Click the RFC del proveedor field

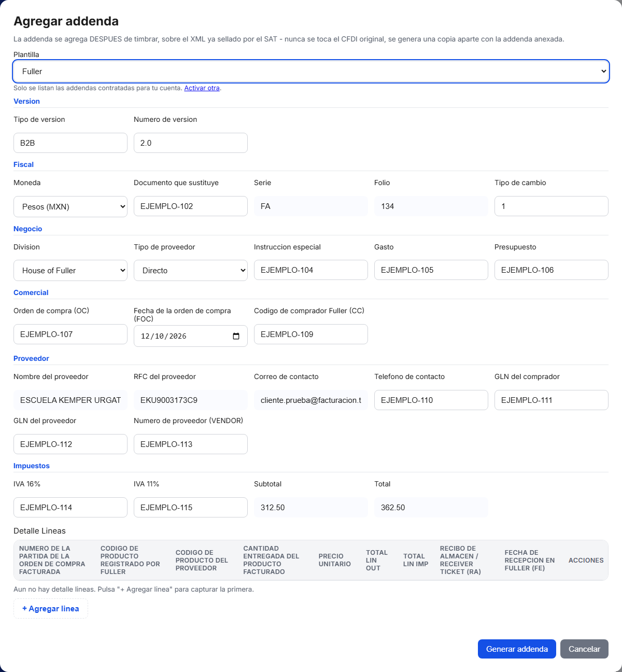[191, 400]
